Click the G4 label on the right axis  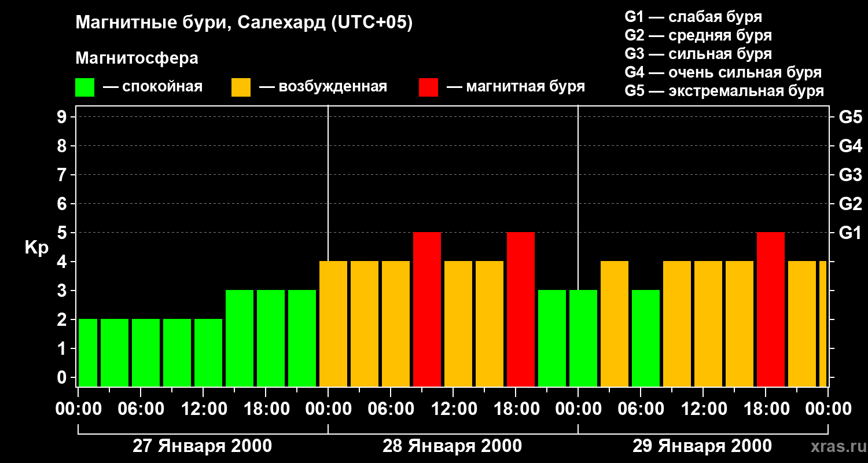[850, 146]
